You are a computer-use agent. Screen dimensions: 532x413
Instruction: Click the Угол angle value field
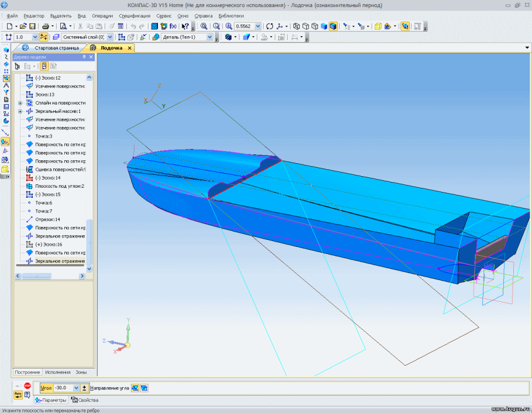tap(62, 388)
